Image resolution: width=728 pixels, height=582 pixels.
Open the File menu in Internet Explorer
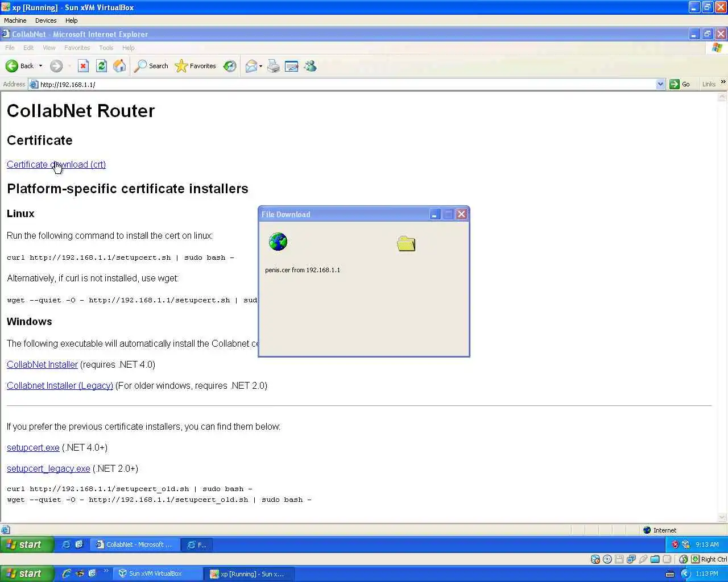[x=10, y=48]
